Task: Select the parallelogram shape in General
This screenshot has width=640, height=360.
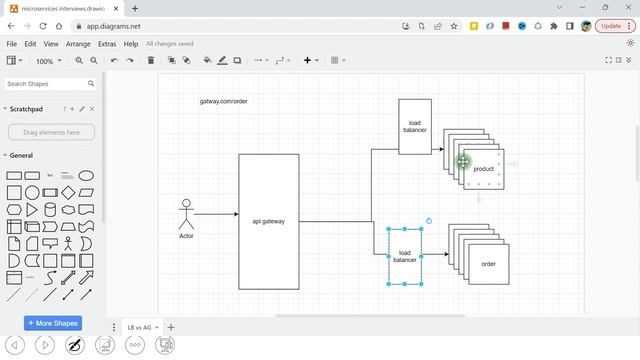Action: 86,193
